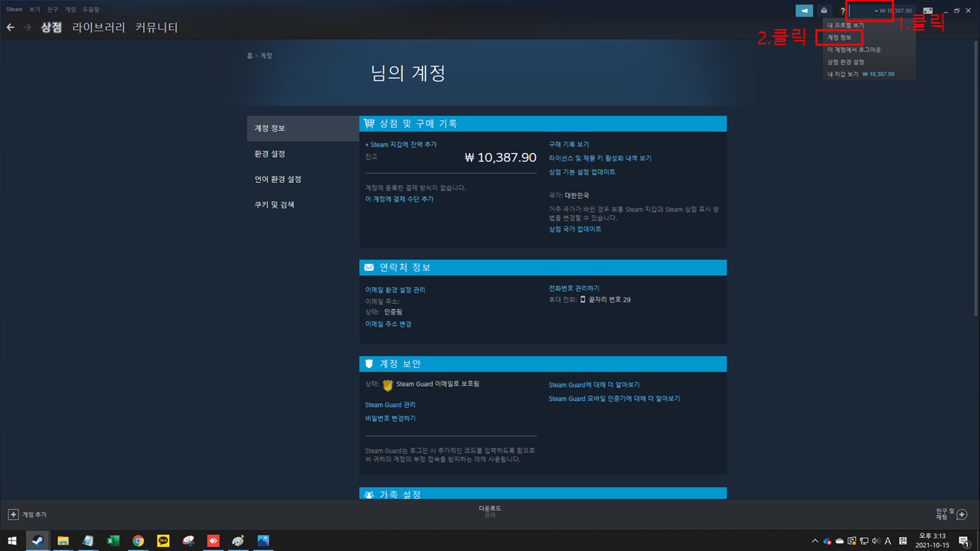980x551 pixels.
Task: Switch to the 상점 tab
Action: tap(51, 28)
